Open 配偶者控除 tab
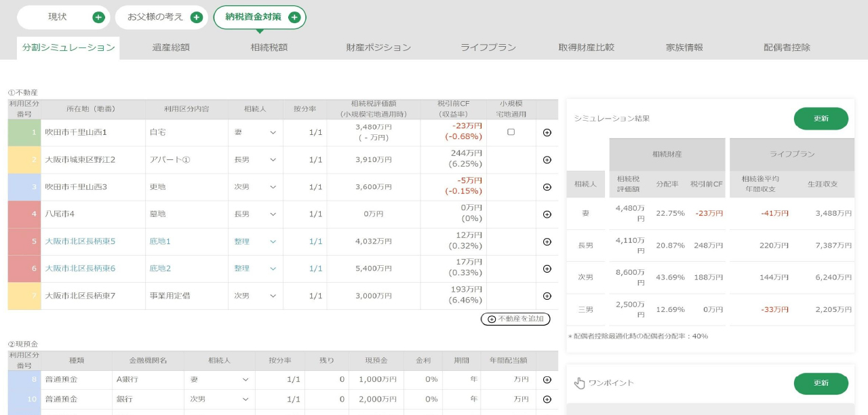This screenshot has height=415, width=868. click(x=787, y=47)
